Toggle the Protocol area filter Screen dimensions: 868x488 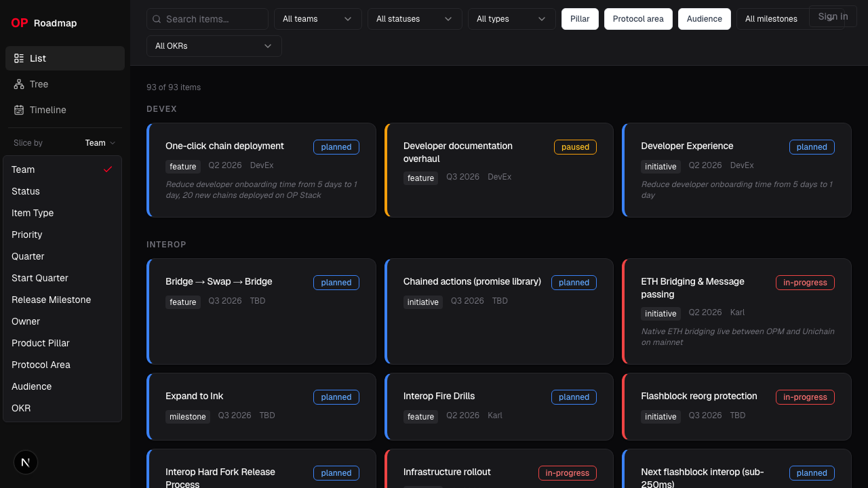coord(638,19)
